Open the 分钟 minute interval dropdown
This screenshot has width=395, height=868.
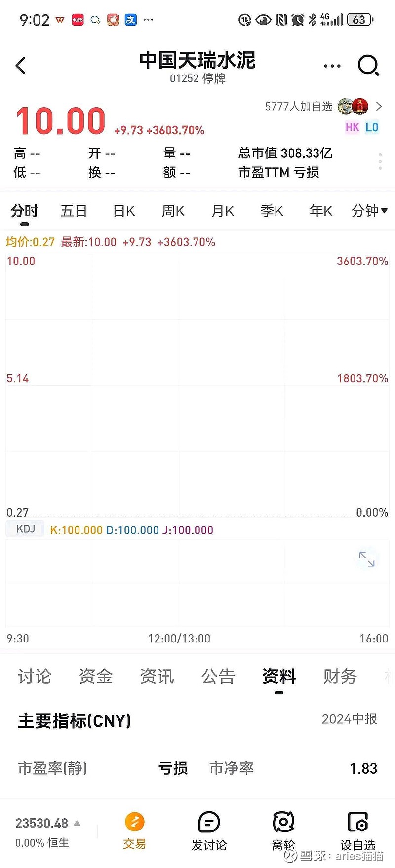click(369, 211)
